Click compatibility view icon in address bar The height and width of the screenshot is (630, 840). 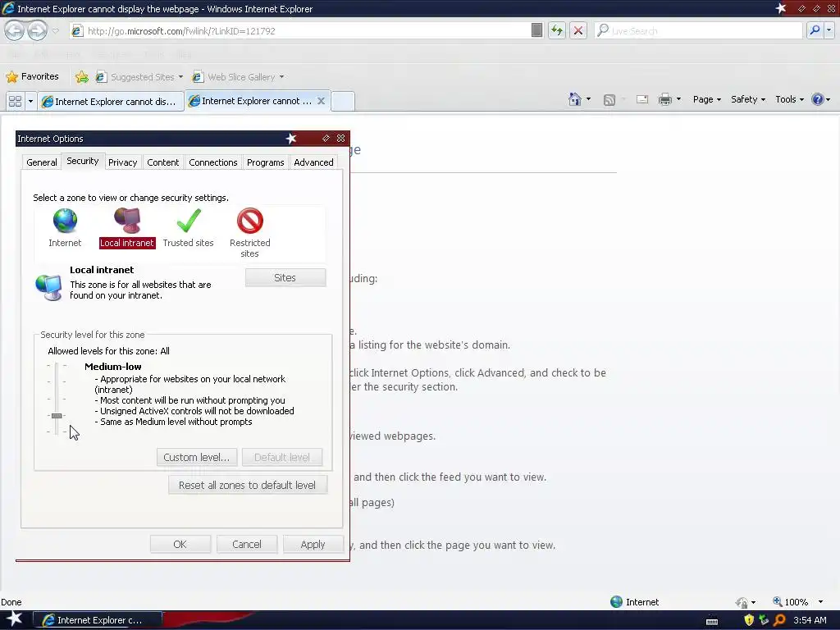[536, 30]
